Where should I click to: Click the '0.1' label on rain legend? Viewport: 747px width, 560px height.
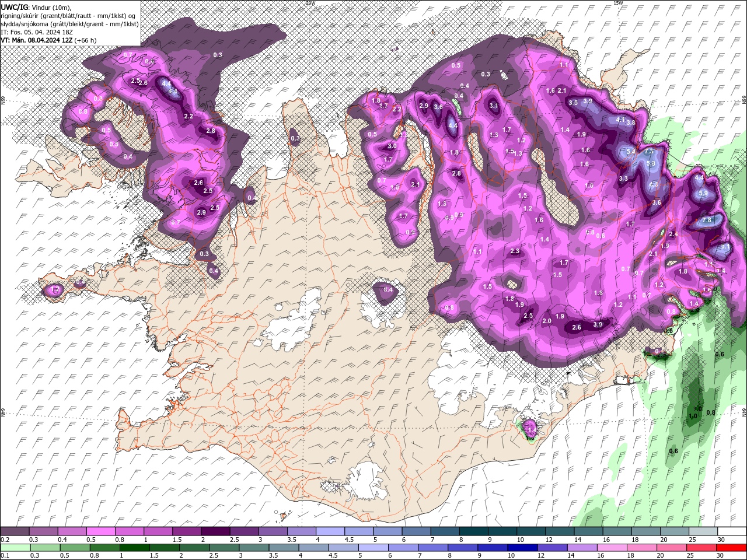pos(5,556)
